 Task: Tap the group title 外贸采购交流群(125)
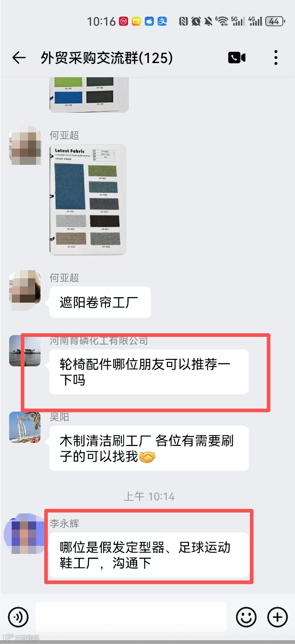point(107,58)
